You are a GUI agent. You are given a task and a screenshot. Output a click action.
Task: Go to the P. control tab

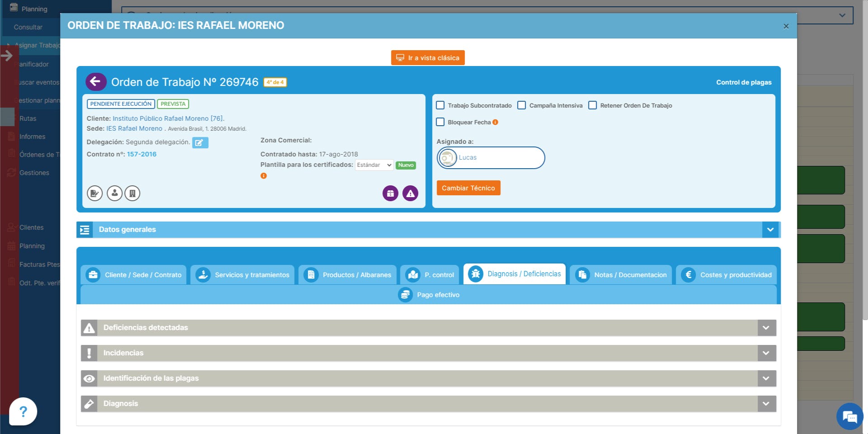[x=430, y=275]
